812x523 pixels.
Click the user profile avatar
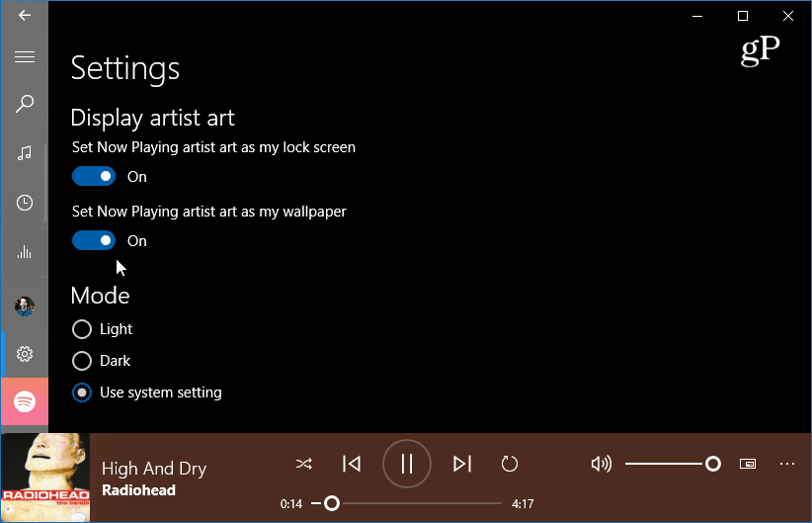pyautogui.click(x=25, y=306)
